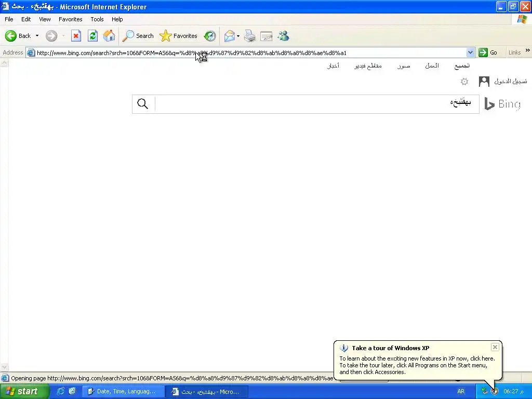532x399 pixels.
Task: Open the Back history dropdown arrow
Action: pos(37,36)
